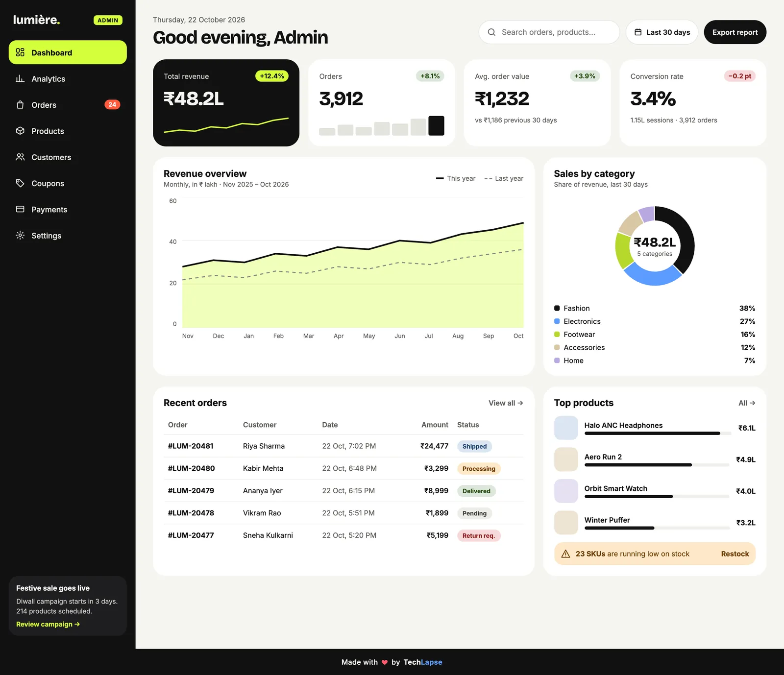Click the calendar icon beside Last 30 days

pos(638,32)
